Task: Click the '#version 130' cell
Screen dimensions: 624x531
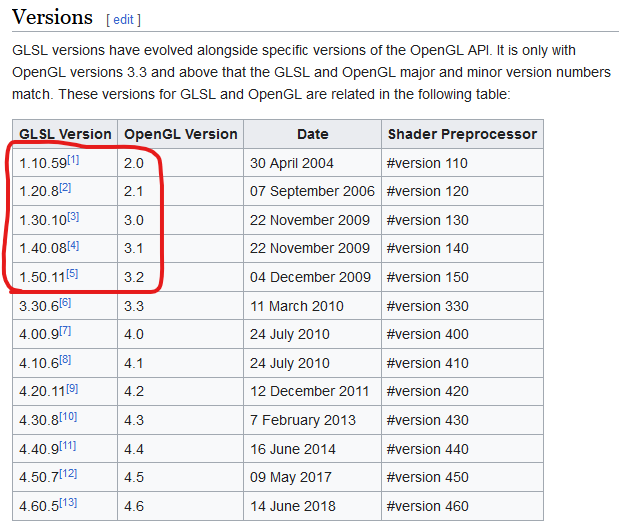Action: pos(462,220)
